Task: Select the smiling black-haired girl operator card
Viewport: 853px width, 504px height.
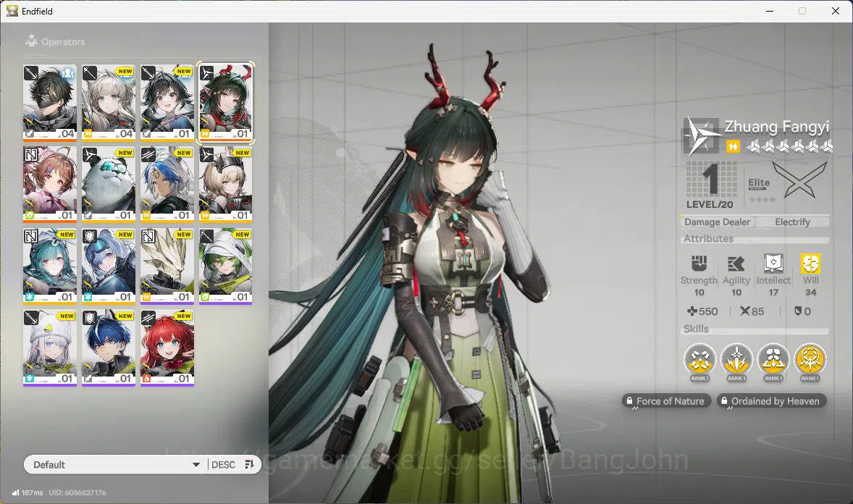Action: (167, 102)
